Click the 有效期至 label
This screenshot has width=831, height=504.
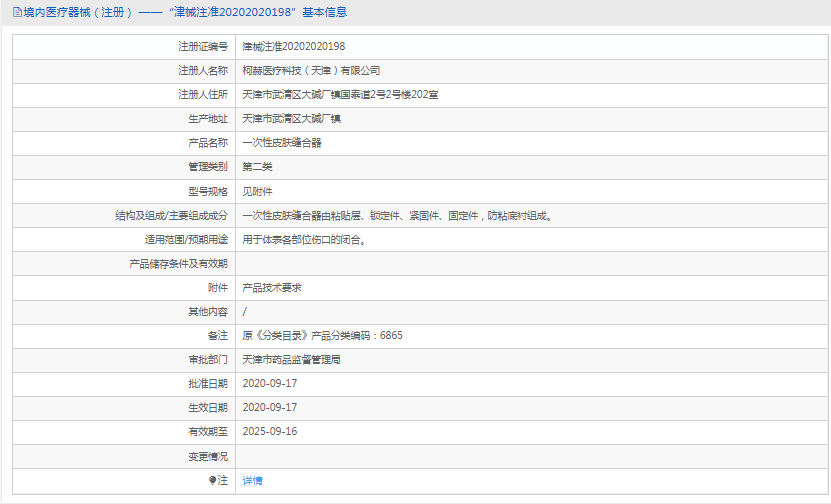[208, 432]
